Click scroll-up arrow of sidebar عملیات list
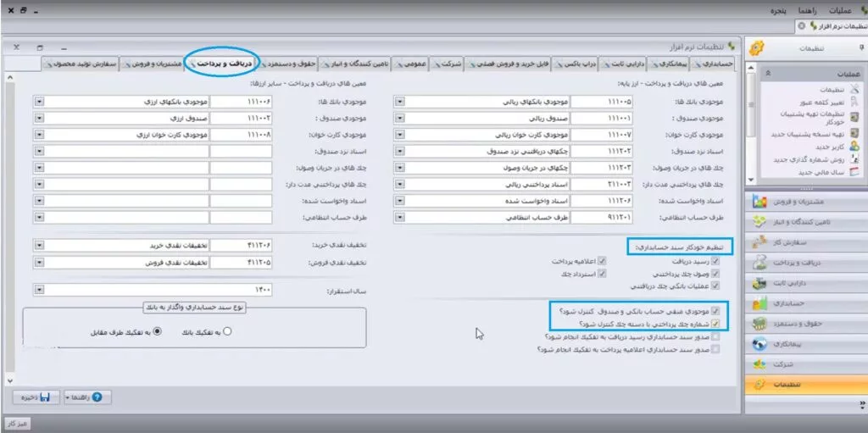Screen dimensions: 868x433 [x=751, y=69]
